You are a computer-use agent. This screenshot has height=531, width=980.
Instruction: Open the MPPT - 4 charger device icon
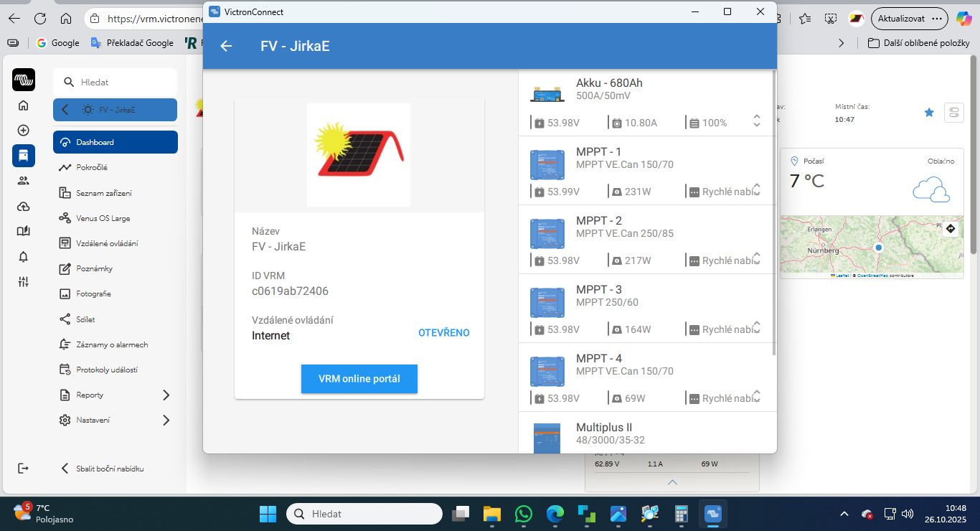point(547,372)
